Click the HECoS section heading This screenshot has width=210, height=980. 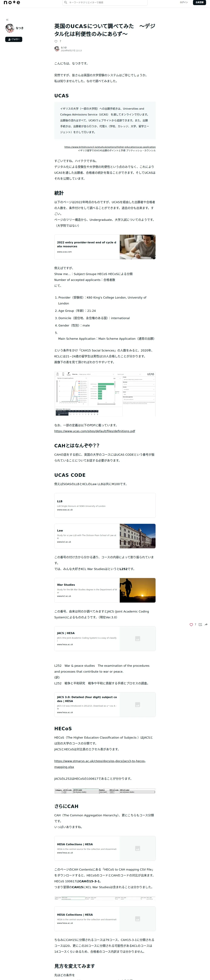coord(63,728)
